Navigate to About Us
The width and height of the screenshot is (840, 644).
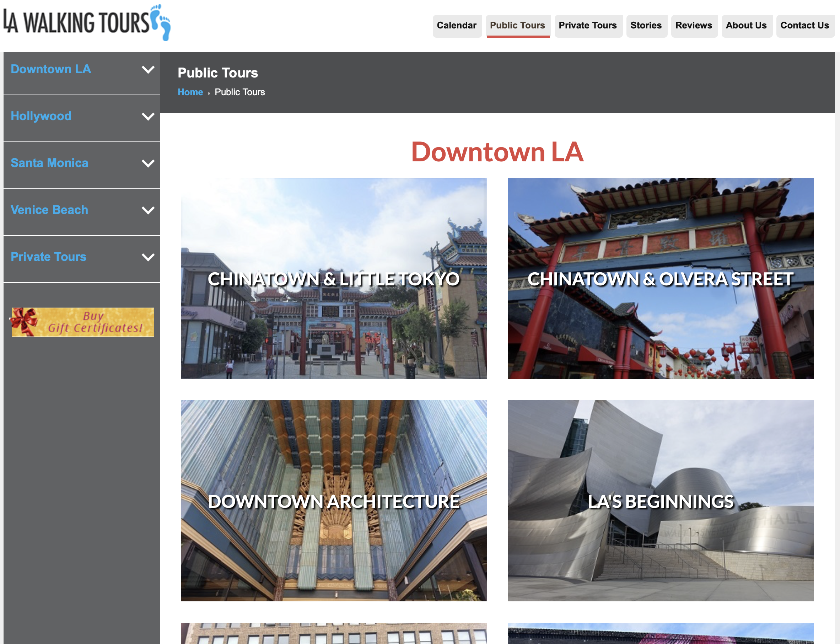[x=746, y=26]
